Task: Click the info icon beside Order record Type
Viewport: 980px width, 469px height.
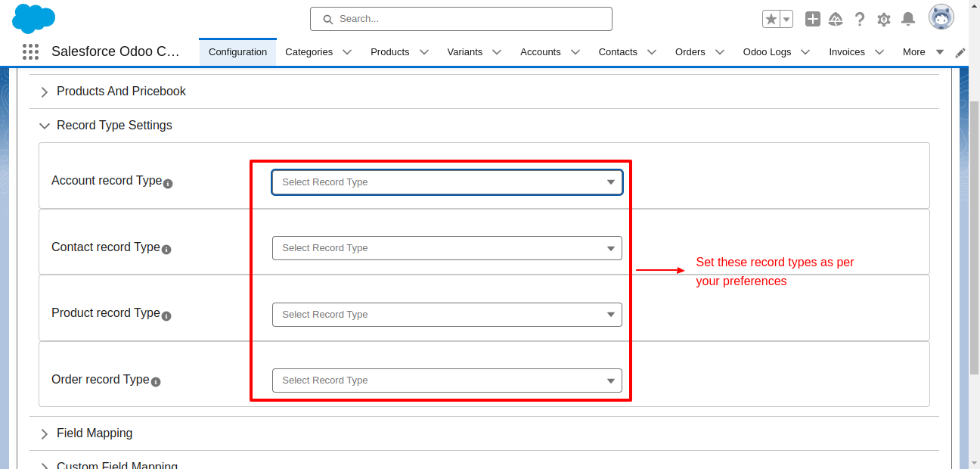Action: tap(155, 382)
